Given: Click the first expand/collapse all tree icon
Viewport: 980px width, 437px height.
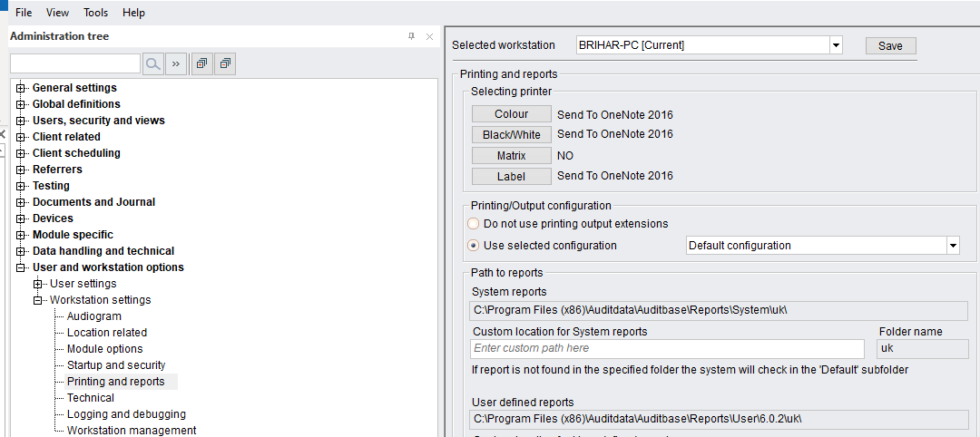Looking at the screenshot, I should click(201, 63).
